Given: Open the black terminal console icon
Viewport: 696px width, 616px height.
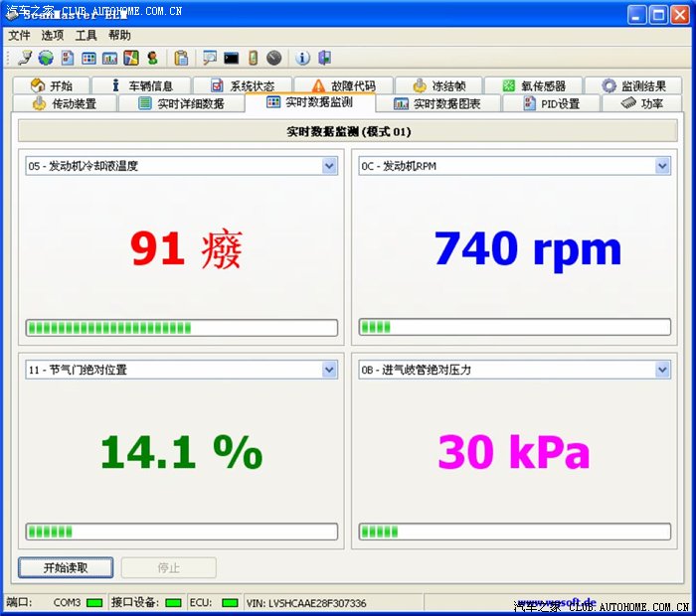Looking at the screenshot, I should 231,58.
